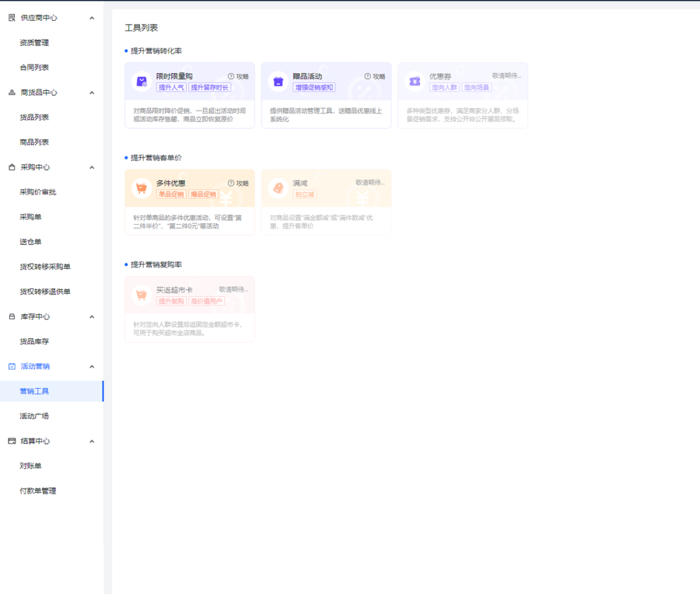This screenshot has height=594, width=700.
Task: Collapse the 结算中心 menu chevron
Action: pyautogui.click(x=92, y=441)
